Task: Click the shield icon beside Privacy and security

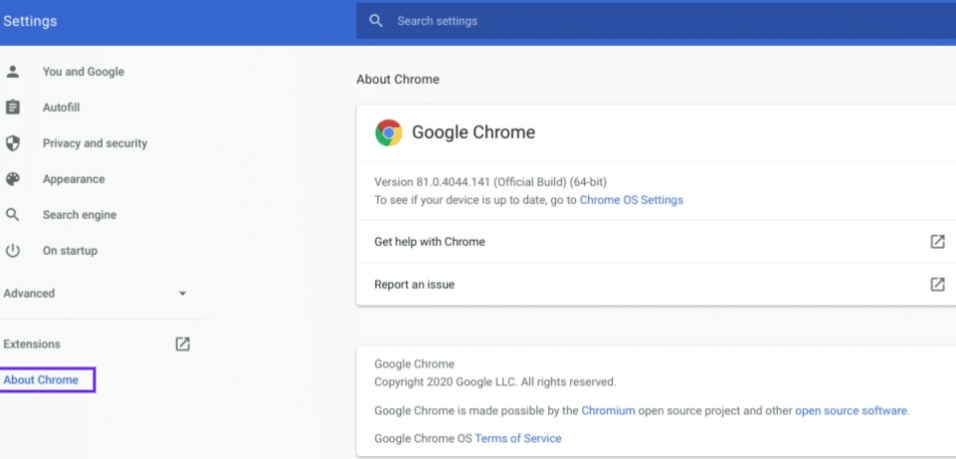Action: coord(12,143)
